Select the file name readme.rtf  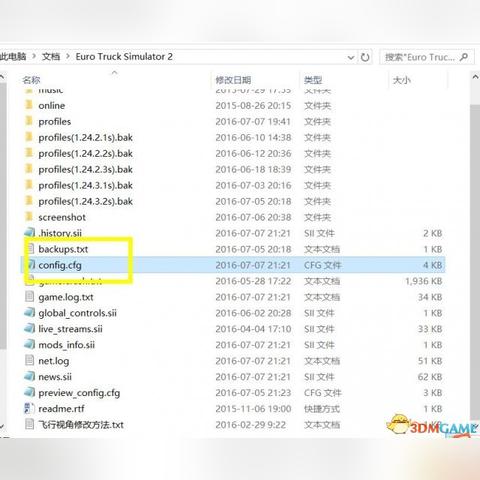(x=61, y=409)
